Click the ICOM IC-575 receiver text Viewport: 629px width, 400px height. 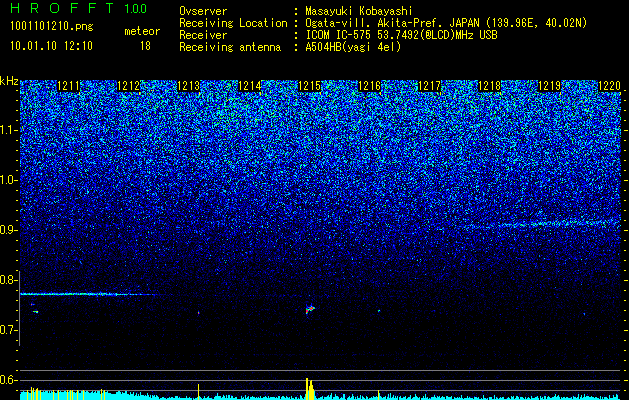[x=401, y=35]
